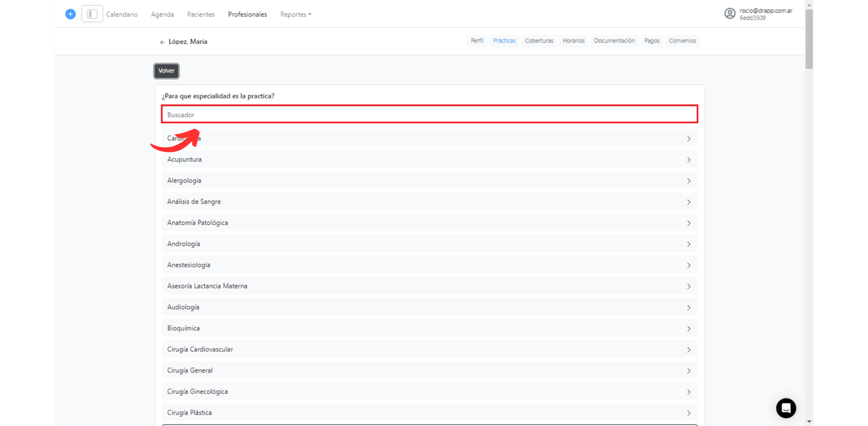
Task: Click the user account avatar icon
Action: 730,13
